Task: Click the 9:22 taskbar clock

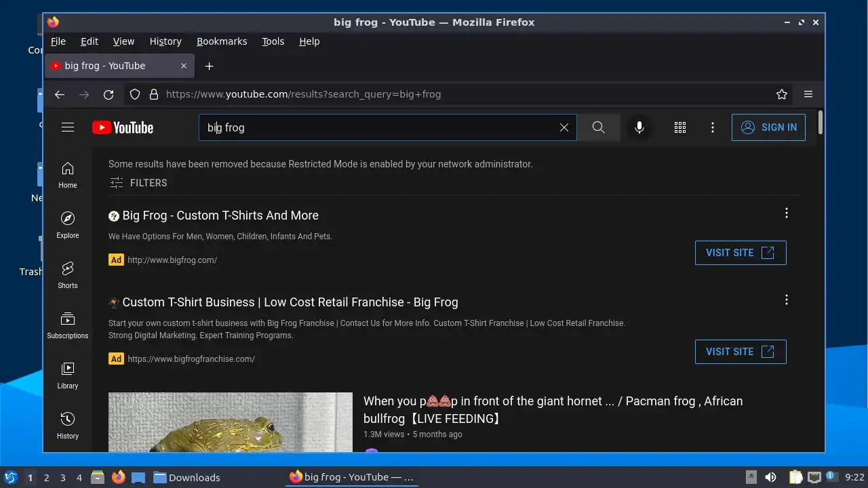Action: [x=854, y=478]
